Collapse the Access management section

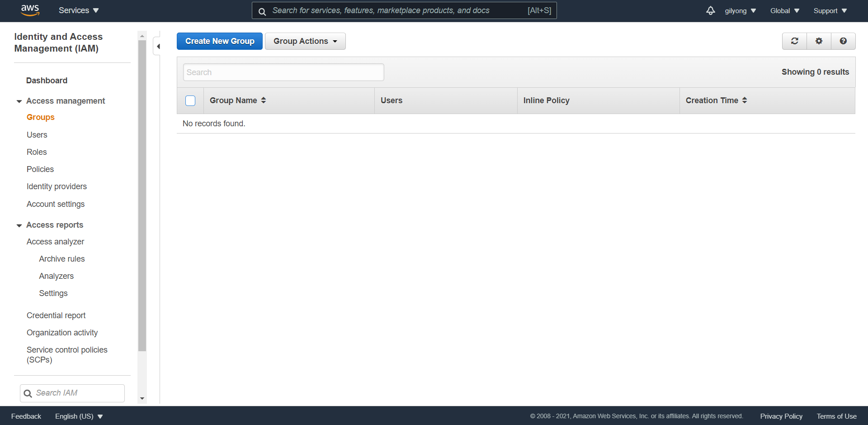point(19,101)
